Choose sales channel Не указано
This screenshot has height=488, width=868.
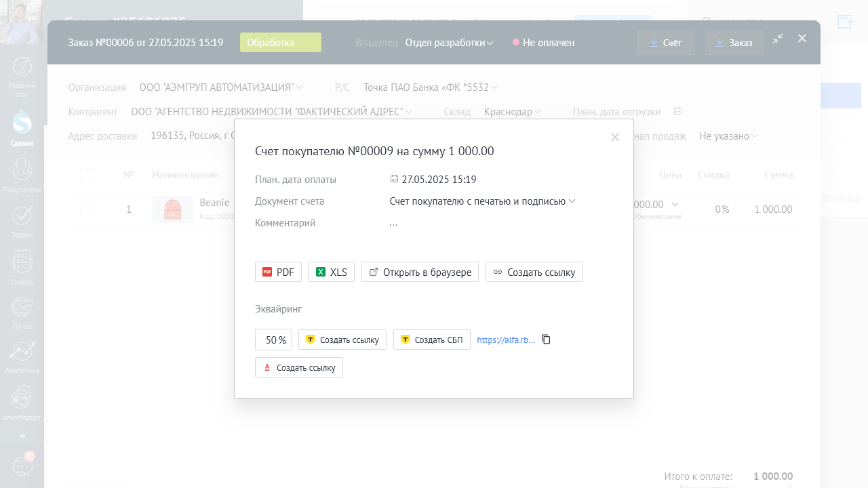tap(728, 136)
